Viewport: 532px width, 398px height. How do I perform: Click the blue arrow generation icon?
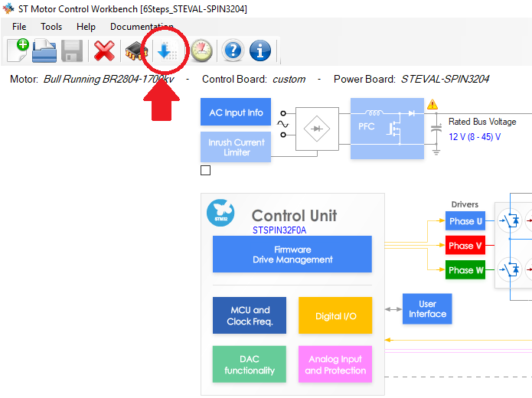(x=168, y=51)
